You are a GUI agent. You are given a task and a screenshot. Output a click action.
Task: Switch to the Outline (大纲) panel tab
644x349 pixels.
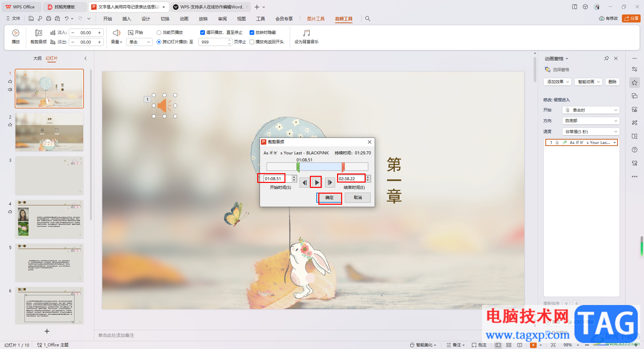pyautogui.click(x=37, y=58)
